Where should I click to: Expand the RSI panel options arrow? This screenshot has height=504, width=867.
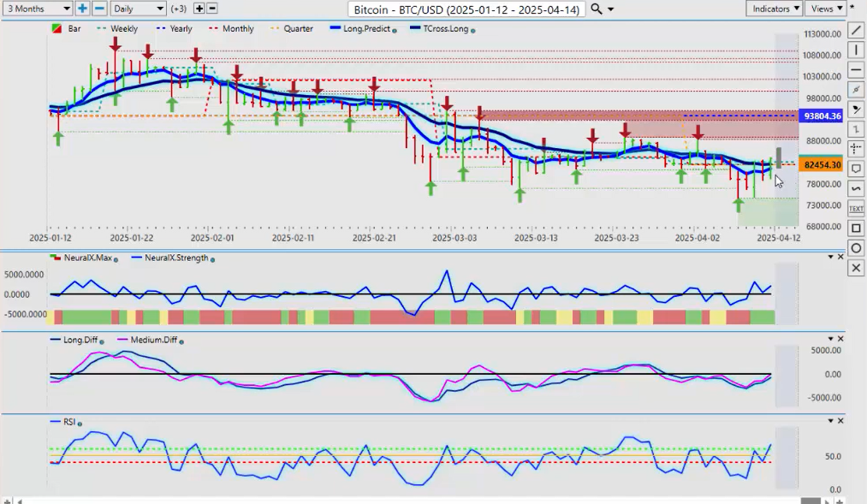pyautogui.click(x=829, y=421)
